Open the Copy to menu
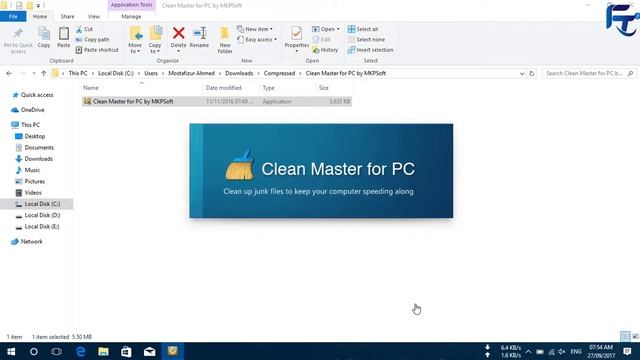 [x=155, y=40]
